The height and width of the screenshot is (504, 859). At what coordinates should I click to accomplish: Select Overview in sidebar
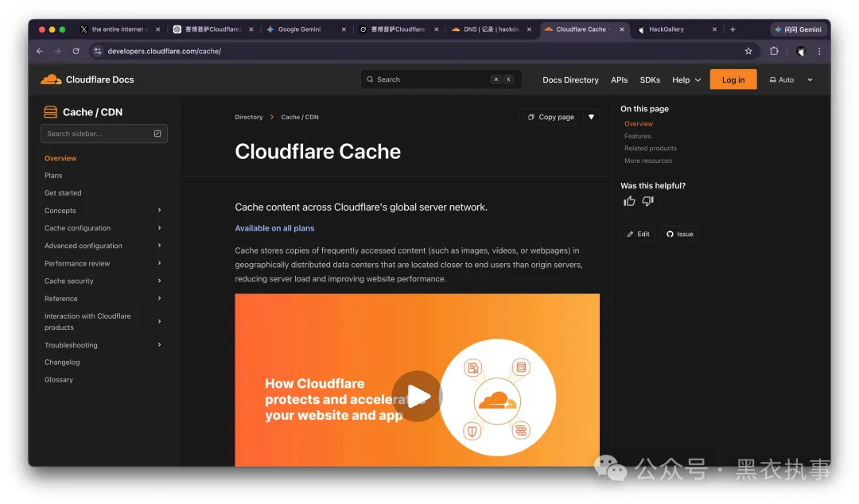60,157
